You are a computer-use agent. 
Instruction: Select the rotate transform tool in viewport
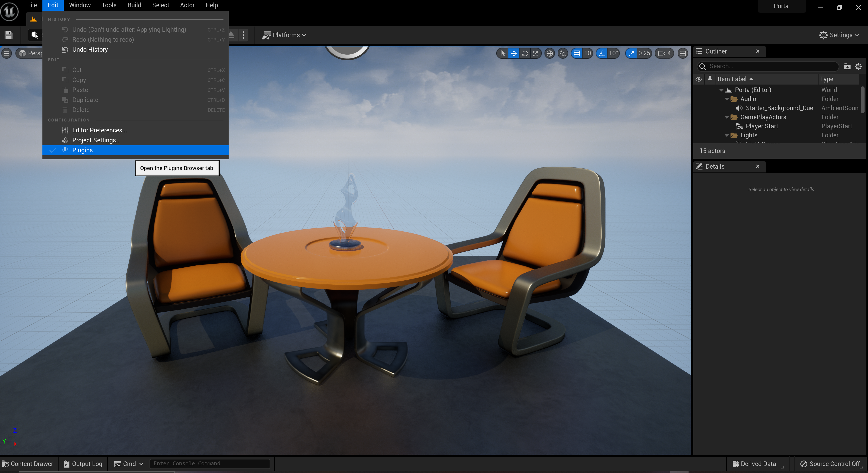point(525,53)
